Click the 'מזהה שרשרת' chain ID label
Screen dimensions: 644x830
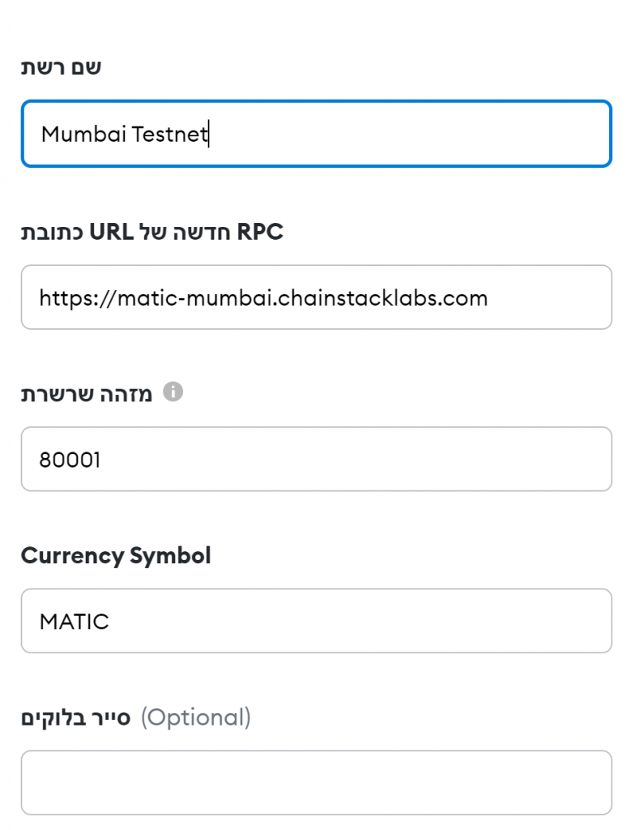(x=87, y=395)
